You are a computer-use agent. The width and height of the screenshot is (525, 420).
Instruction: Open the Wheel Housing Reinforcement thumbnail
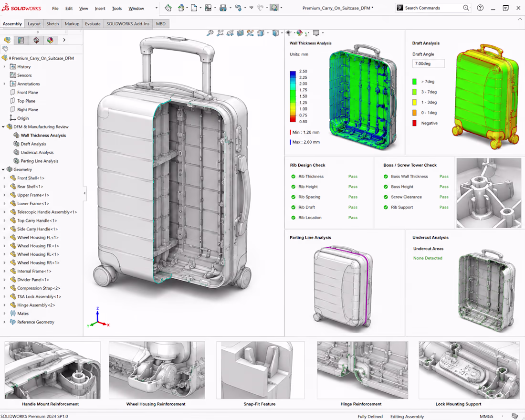click(x=157, y=370)
